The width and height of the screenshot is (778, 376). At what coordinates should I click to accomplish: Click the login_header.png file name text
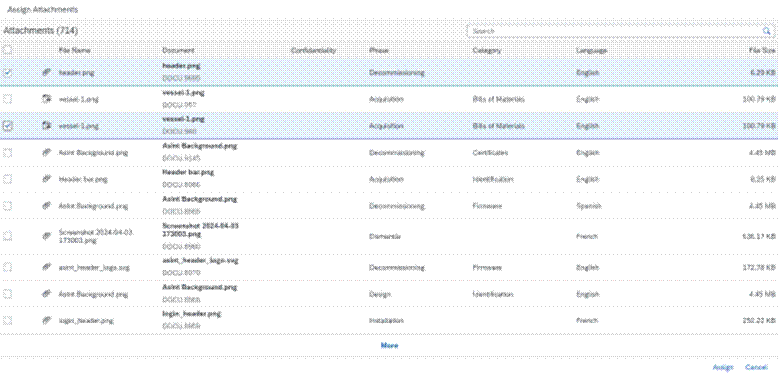86,320
